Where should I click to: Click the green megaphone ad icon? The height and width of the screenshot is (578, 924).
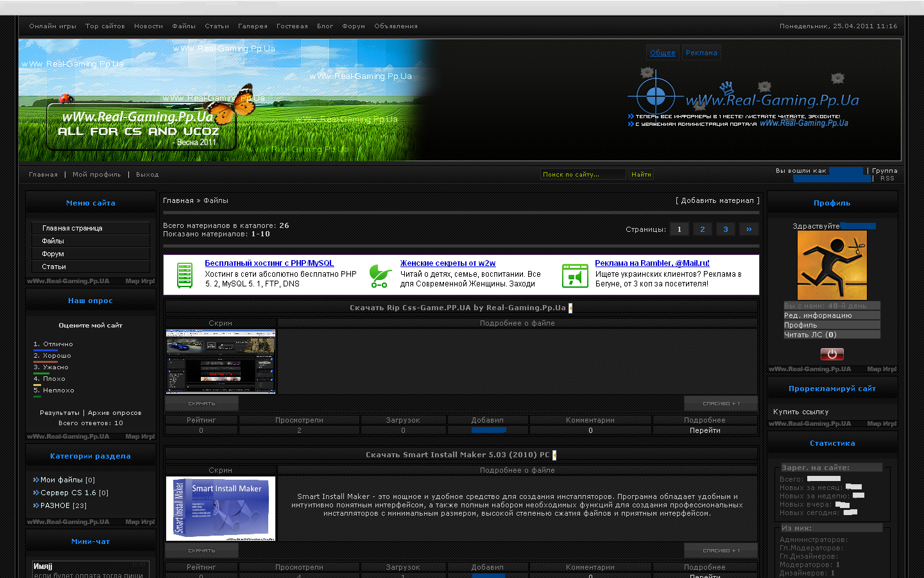click(x=575, y=276)
